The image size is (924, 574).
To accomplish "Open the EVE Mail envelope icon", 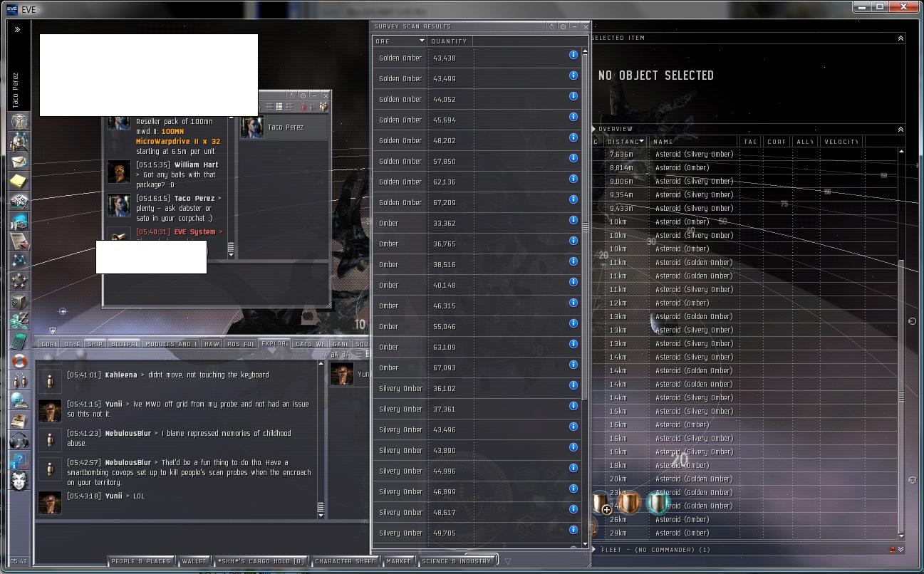I will pyautogui.click(x=19, y=162).
